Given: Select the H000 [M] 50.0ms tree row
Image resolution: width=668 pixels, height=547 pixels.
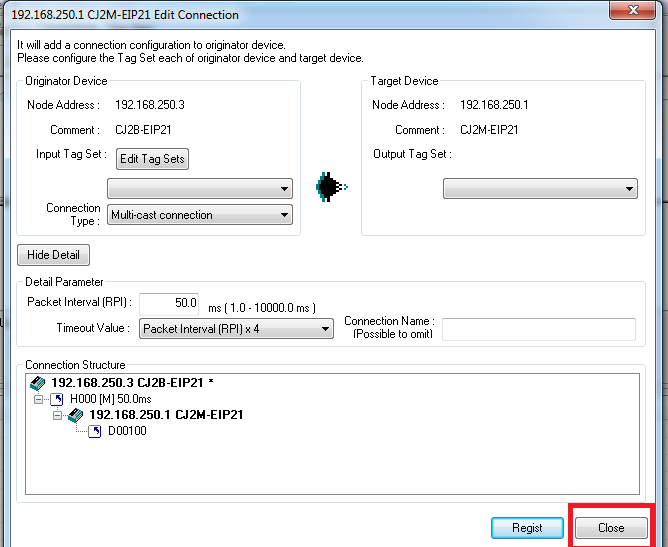Looking at the screenshot, I should (x=110, y=399).
